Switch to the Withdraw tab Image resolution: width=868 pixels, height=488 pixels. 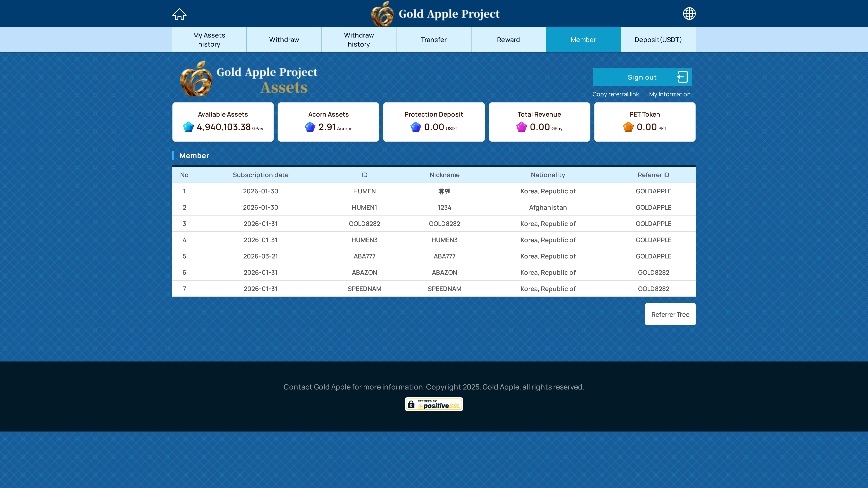(x=284, y=40)
